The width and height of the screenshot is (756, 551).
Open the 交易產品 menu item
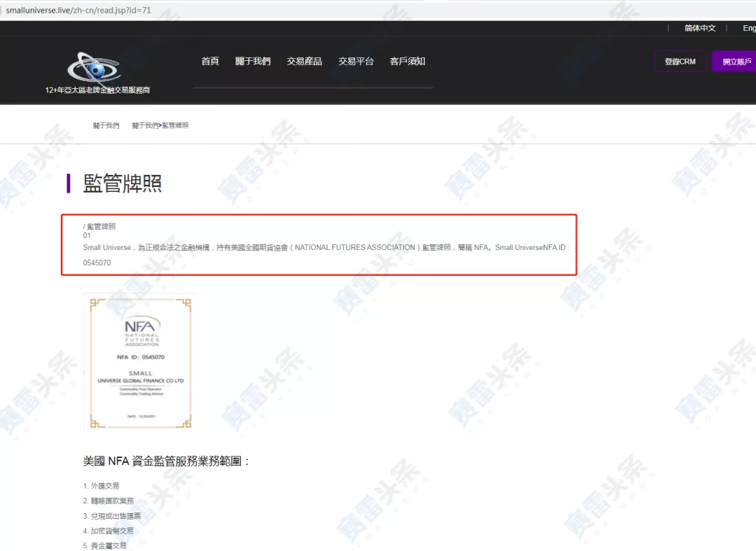coord(304,61)
